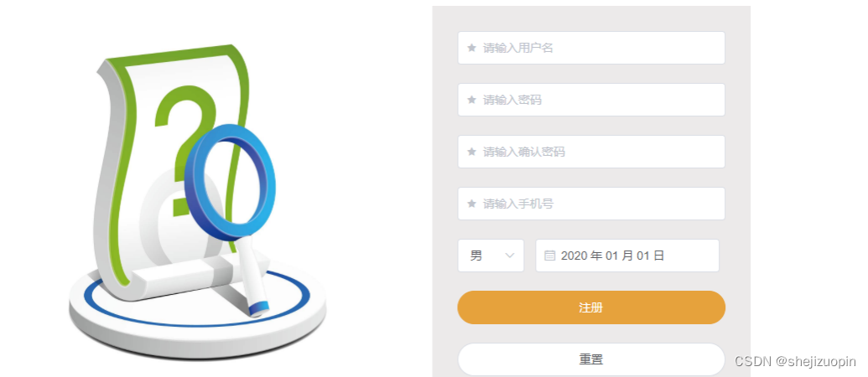
Task: Click the white 重置 reset button
Action: click(591, 359)
